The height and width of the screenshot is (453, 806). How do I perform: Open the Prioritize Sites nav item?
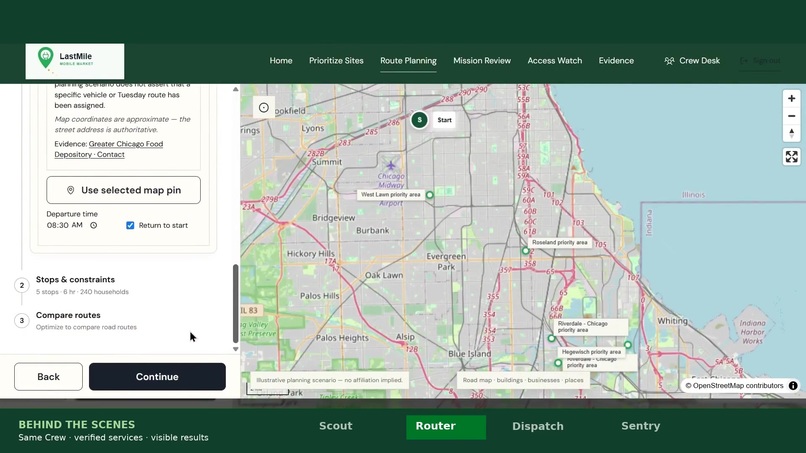336,61
